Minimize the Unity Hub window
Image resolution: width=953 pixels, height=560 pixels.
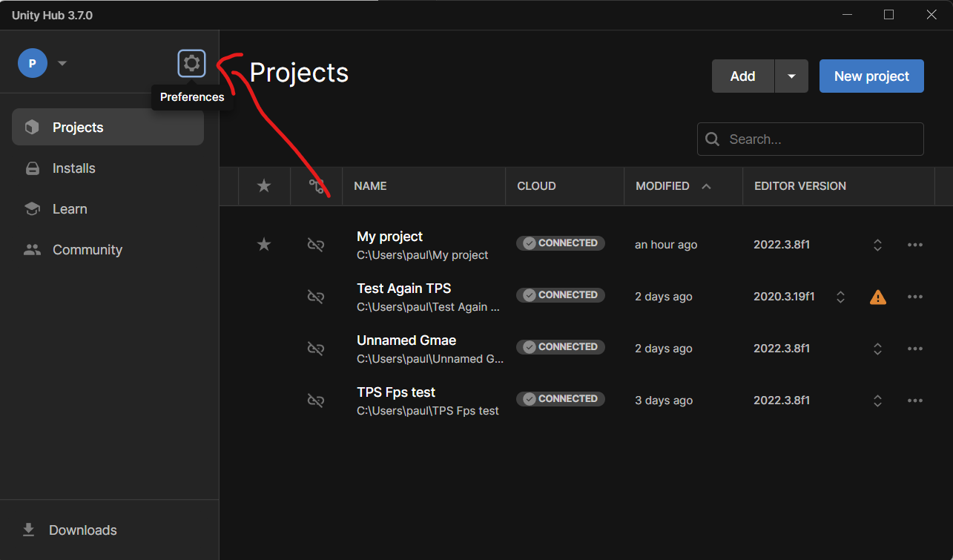[846, 15]
